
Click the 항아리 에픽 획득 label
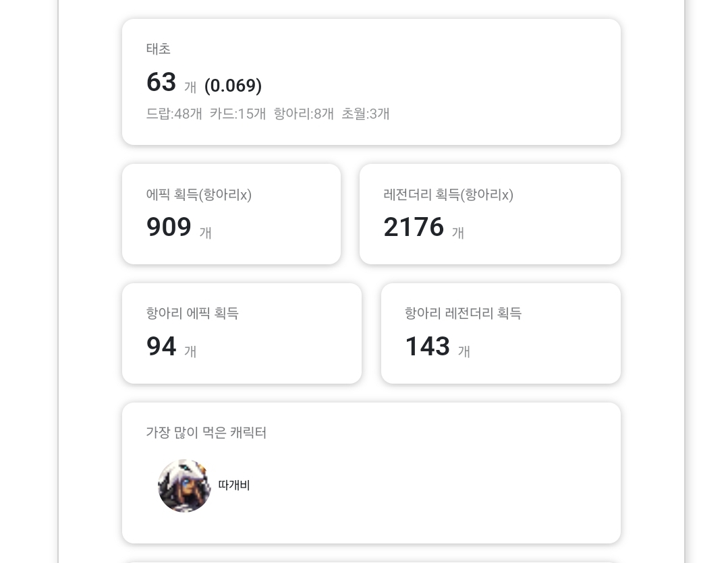192,314
